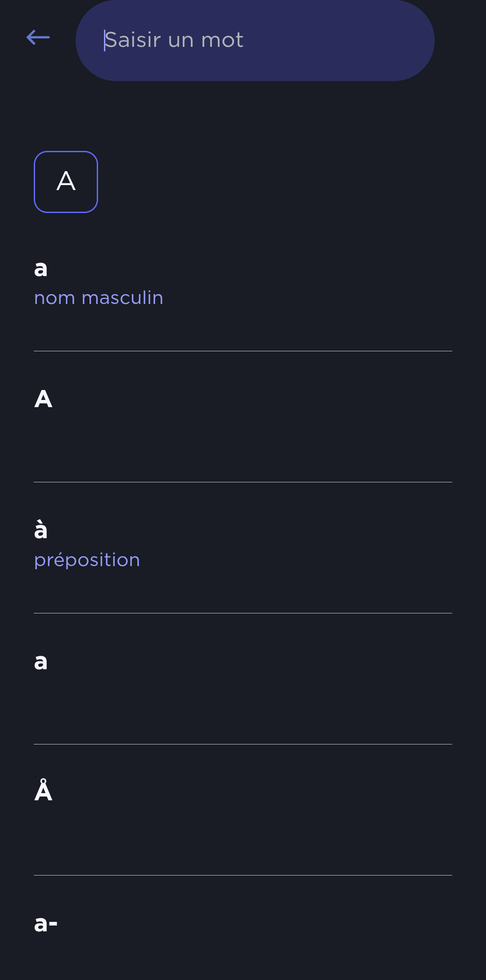The width and height of the screenshot is (486, 980).
Task: Tap the "a-" list item
Action: point(243,928)
